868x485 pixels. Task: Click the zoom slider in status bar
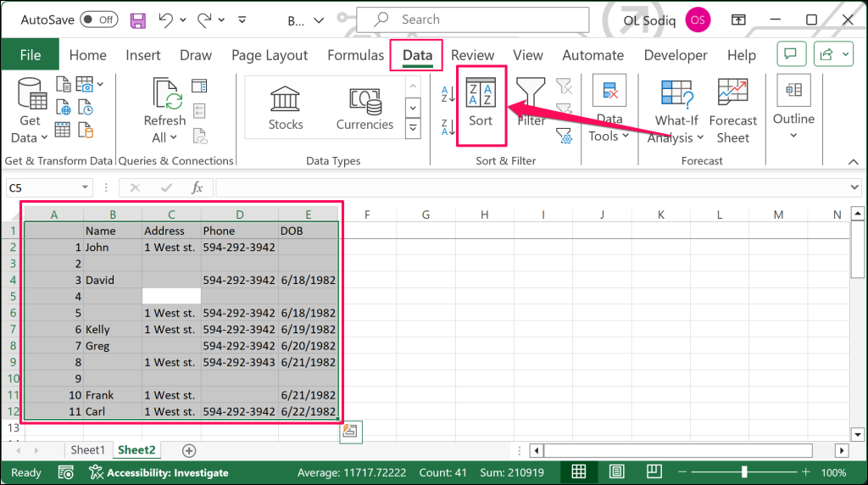click(744, 472)
